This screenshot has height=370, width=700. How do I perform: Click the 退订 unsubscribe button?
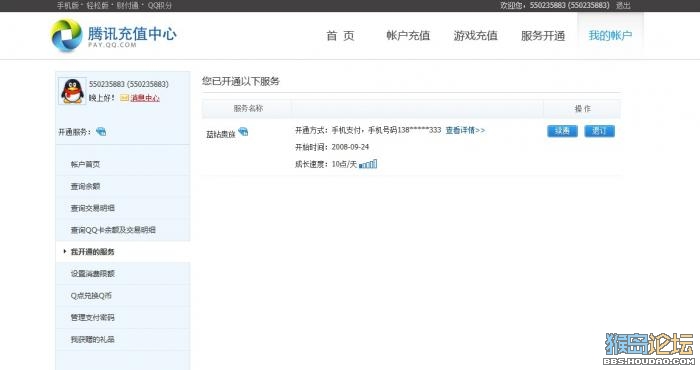(x=600, y=131)
